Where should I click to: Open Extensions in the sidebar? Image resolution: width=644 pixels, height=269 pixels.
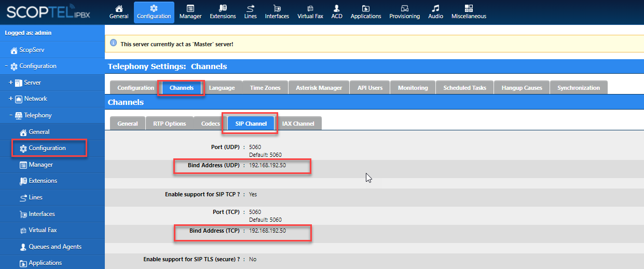pyautogui.click(x=38, y=181)
